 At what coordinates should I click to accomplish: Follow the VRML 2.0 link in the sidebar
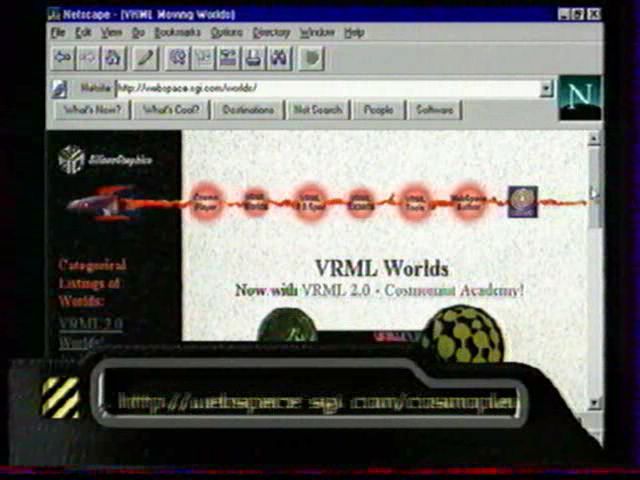coord(91,324)
